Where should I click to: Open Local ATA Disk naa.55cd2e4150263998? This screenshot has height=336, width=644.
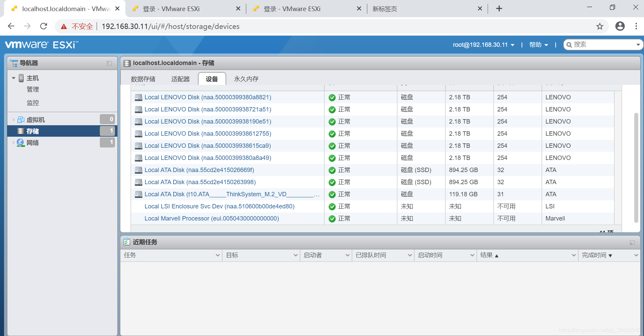click(200, 182)
